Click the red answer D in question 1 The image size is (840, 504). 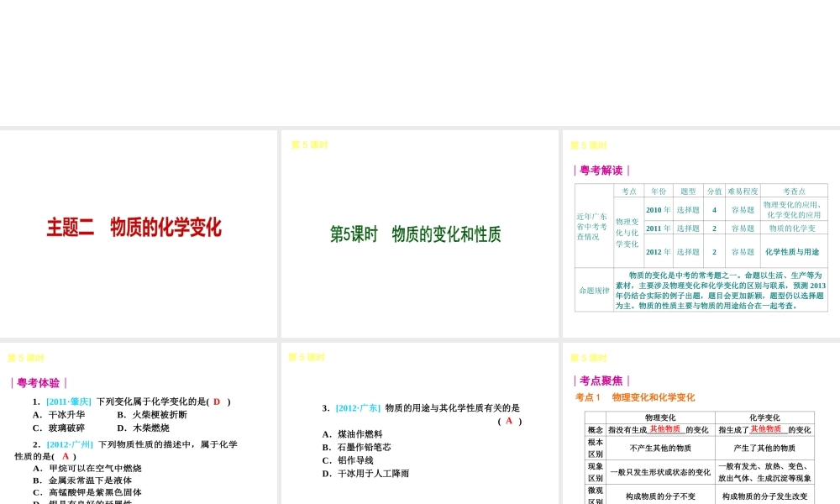point(217,402)
